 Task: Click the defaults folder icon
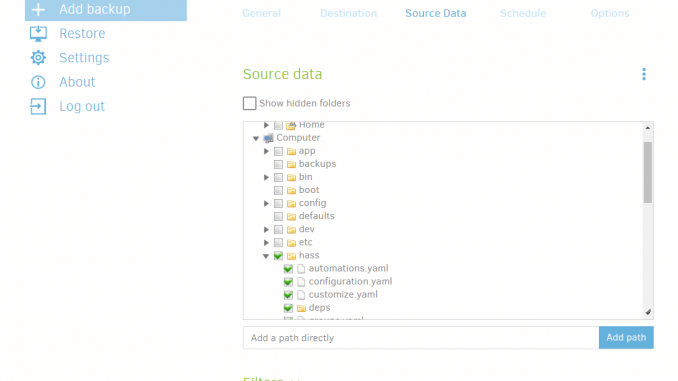point(291,216)
